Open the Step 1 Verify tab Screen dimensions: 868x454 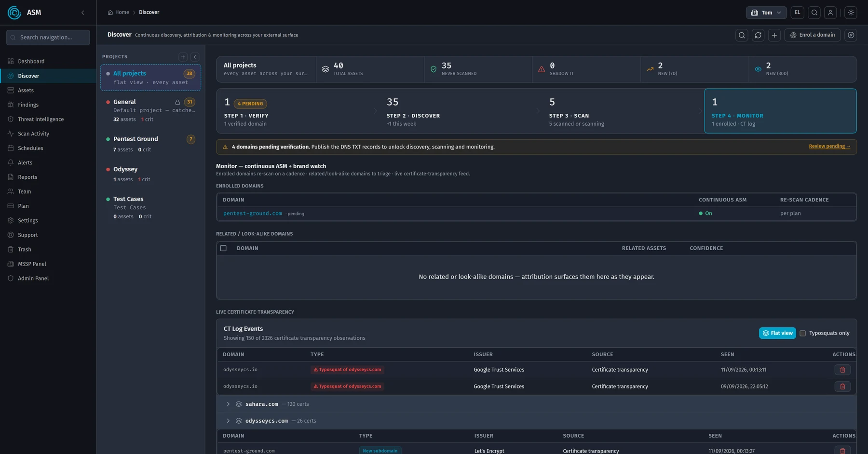click(298, 111)
